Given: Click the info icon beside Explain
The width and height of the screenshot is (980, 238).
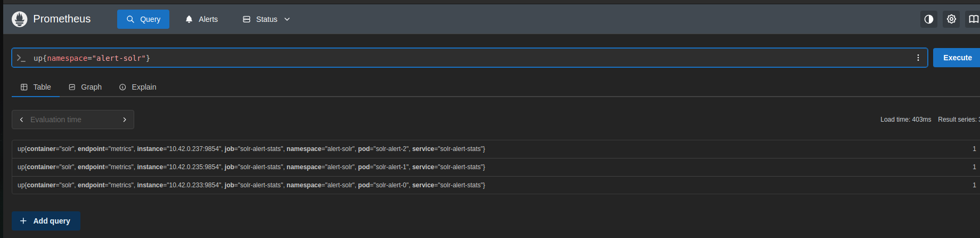Looking at the screenshot, I should tap(123, 87).
